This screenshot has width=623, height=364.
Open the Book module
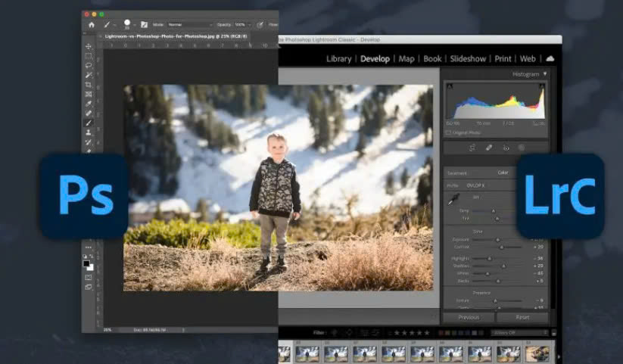click(x=432, y=59)
